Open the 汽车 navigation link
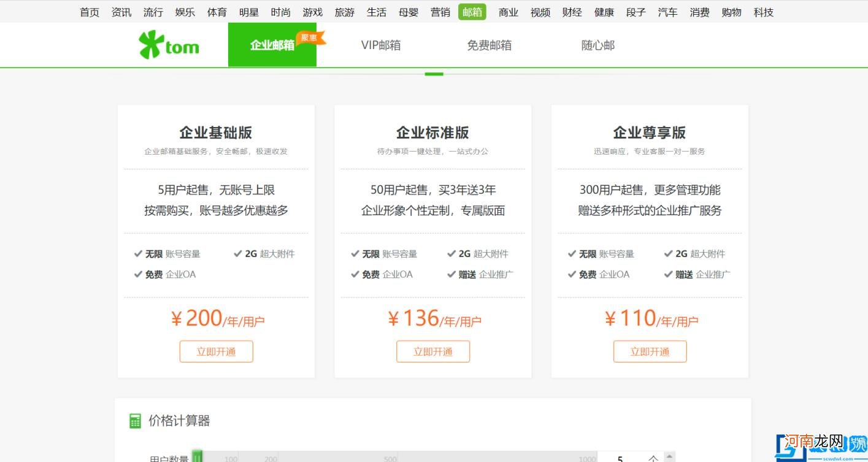This screenshot has width=868, height=462. 668,12
